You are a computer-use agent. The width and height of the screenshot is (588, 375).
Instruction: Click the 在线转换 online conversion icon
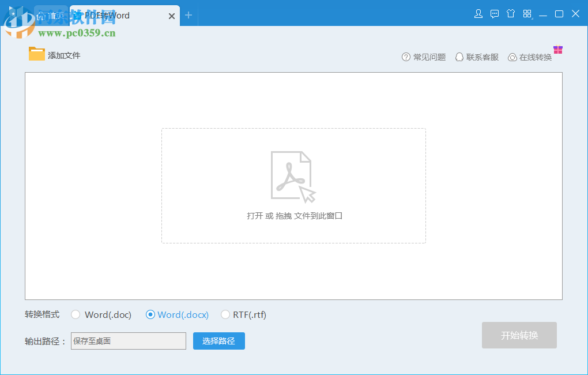512,57
